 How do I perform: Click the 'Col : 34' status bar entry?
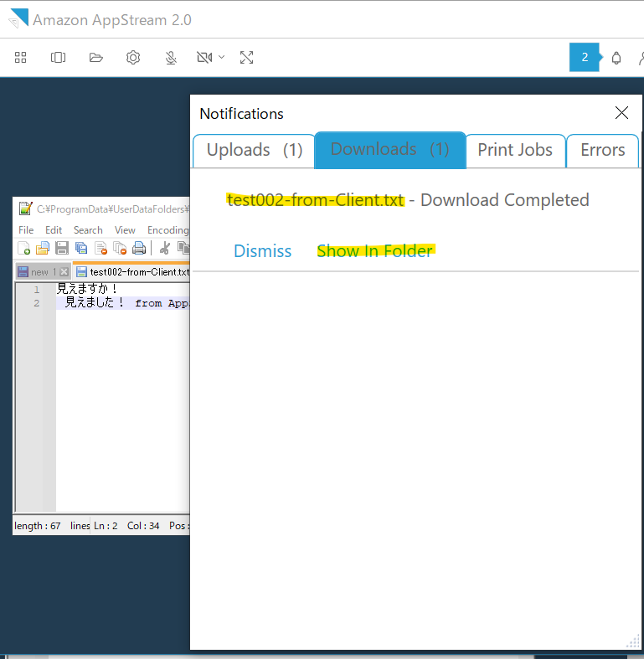143,526
